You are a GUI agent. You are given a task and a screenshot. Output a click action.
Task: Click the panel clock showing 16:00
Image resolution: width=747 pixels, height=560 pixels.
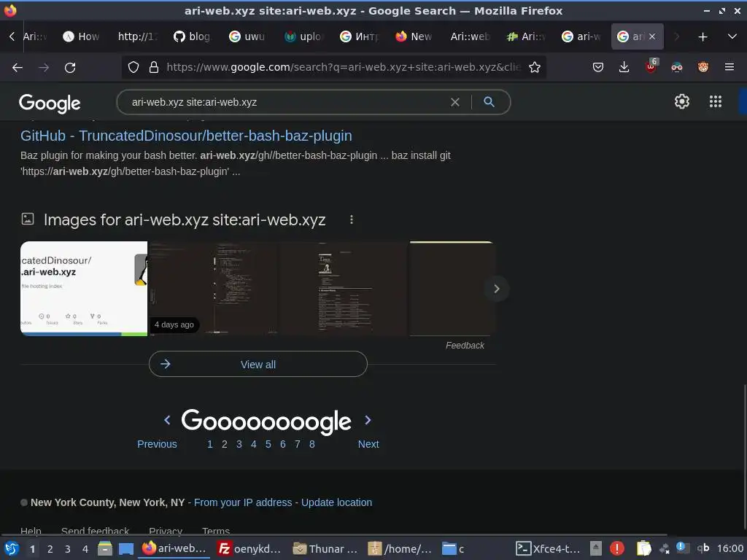coord(729,549)
